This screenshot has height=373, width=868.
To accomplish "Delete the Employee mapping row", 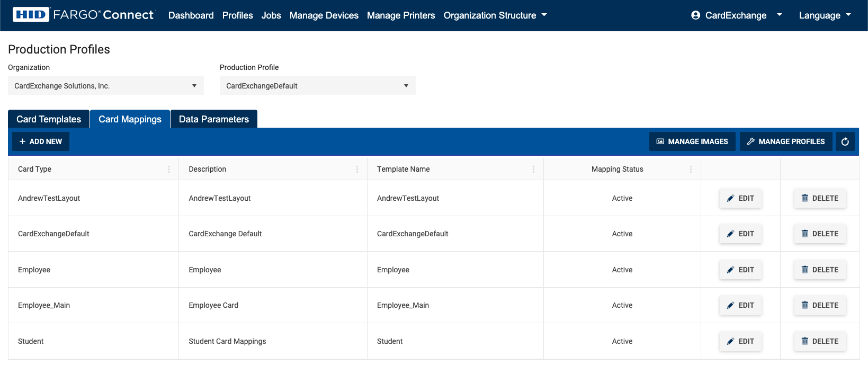I will [820, 270].
